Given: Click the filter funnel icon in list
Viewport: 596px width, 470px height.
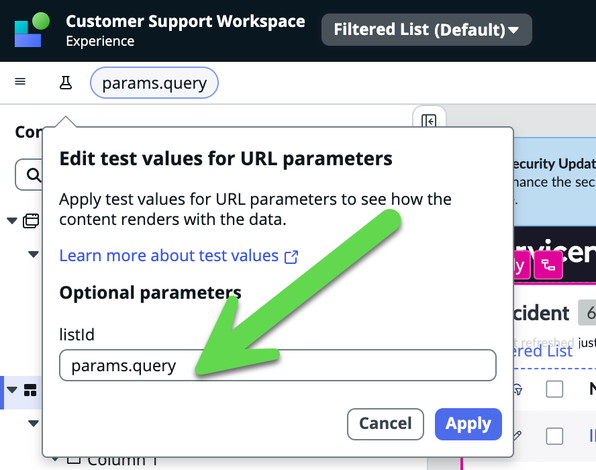Looking at the screenshot, I should click(x=517, y=389).
